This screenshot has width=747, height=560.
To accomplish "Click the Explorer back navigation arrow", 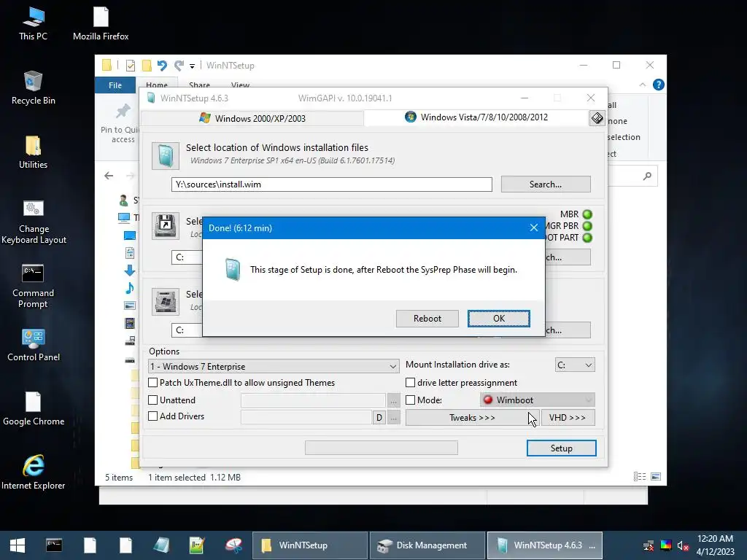I will (x=109, y=176).
